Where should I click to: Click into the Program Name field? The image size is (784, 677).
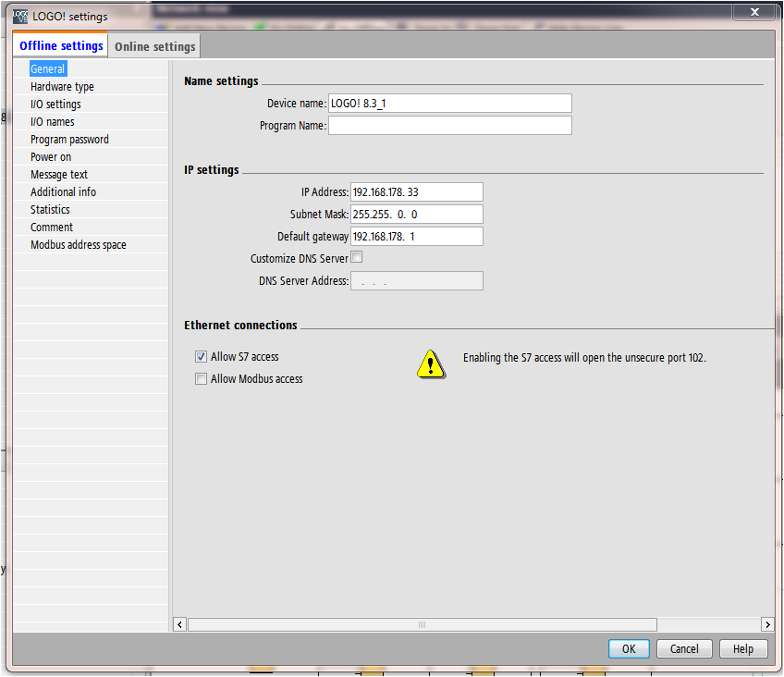449,126
